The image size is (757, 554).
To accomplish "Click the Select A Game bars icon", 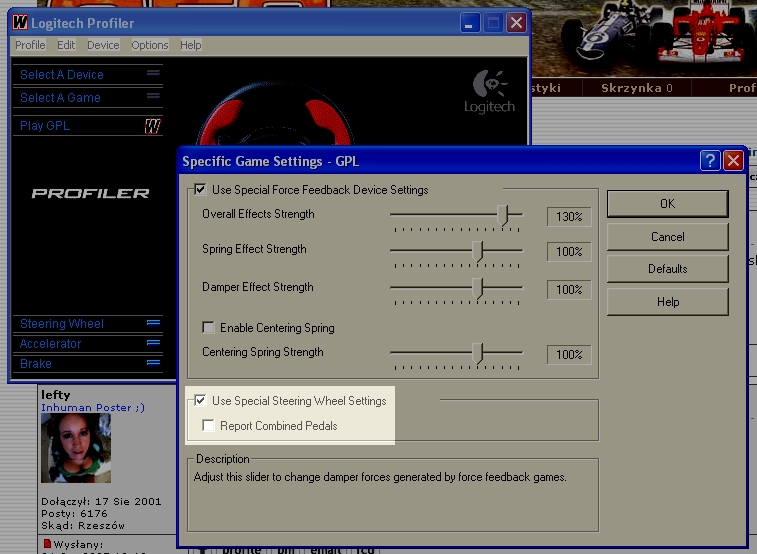I will pos(154,96).
